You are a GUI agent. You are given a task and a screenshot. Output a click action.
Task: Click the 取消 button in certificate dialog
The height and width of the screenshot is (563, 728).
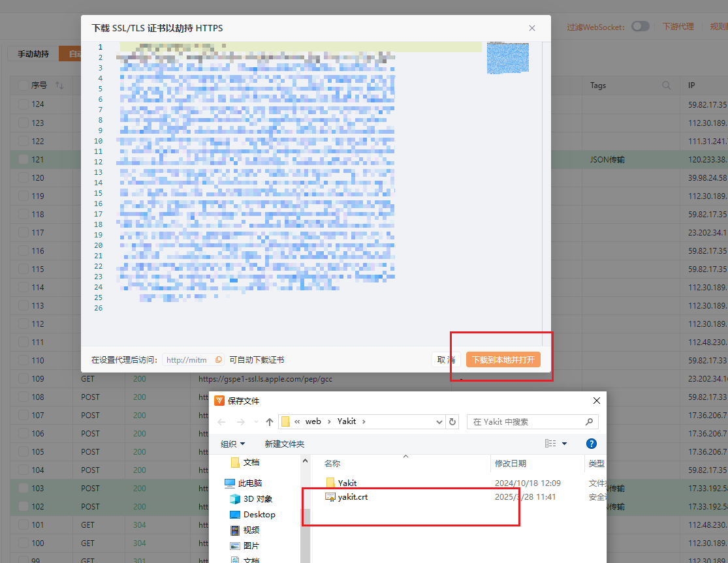pos(446,360)
